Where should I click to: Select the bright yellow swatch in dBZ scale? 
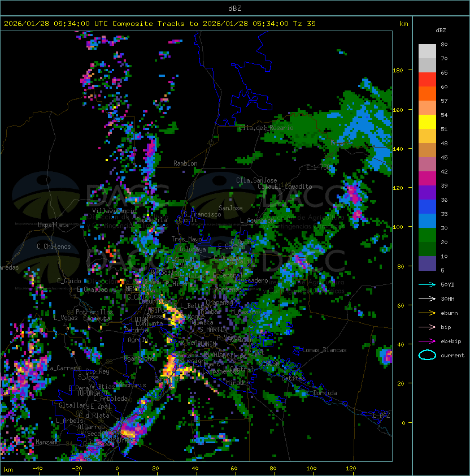[x=427, y=122]
